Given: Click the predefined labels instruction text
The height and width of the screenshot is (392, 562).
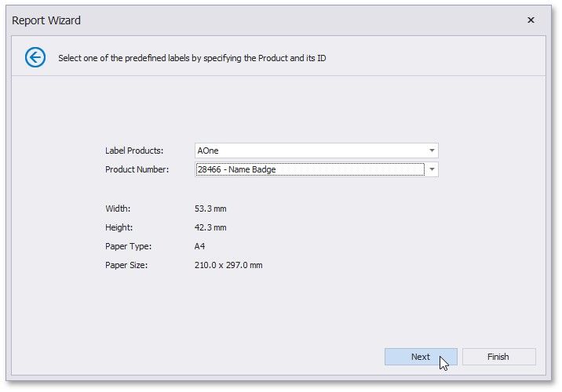Looking at the screenshot, I should click(x=192, y=58).
